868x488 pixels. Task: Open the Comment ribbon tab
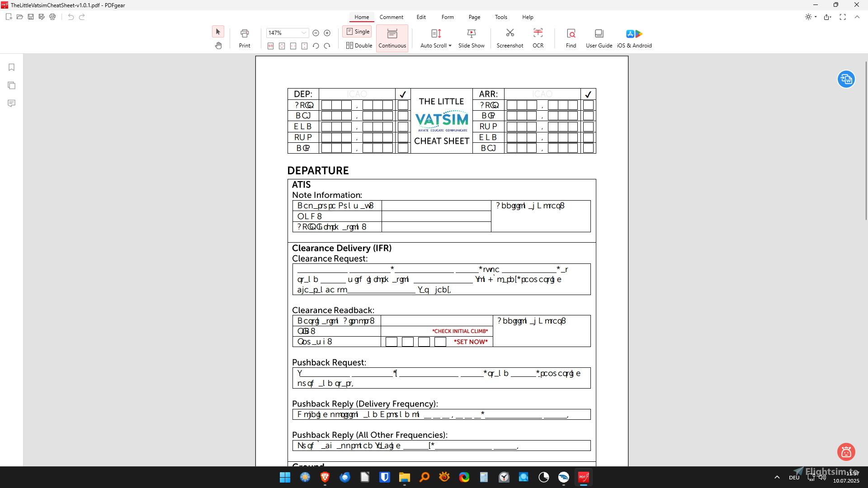click(391, 17)
